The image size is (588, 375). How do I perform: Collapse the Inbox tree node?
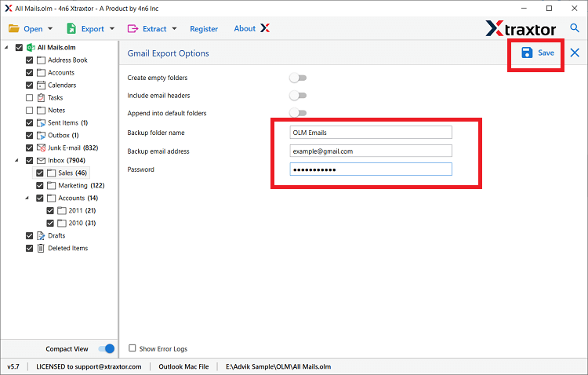(16, 160)
